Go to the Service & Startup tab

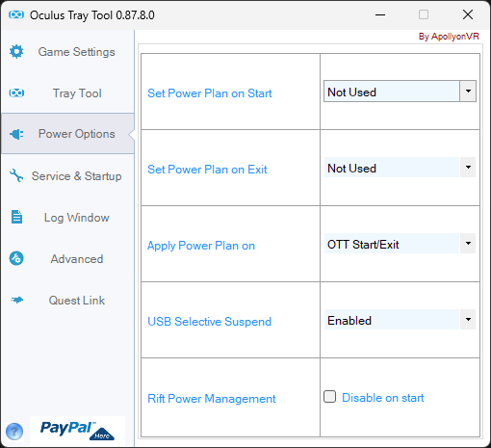[x=67, y=176]
